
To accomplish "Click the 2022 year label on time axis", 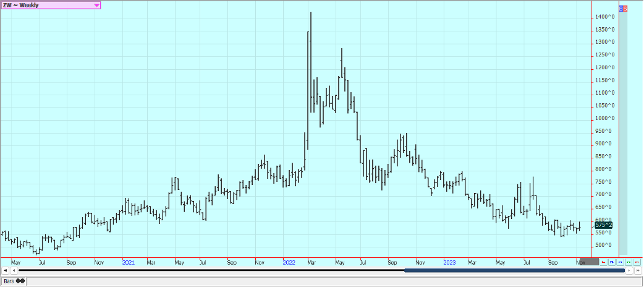I will [x=289, y=262].
